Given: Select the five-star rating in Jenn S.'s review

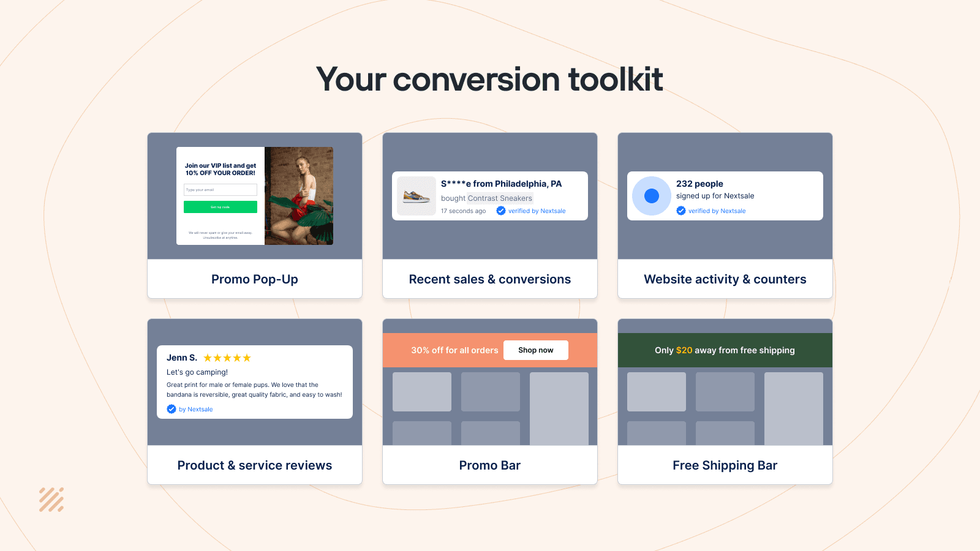Looking at the screenshot, I should point(227,358).
